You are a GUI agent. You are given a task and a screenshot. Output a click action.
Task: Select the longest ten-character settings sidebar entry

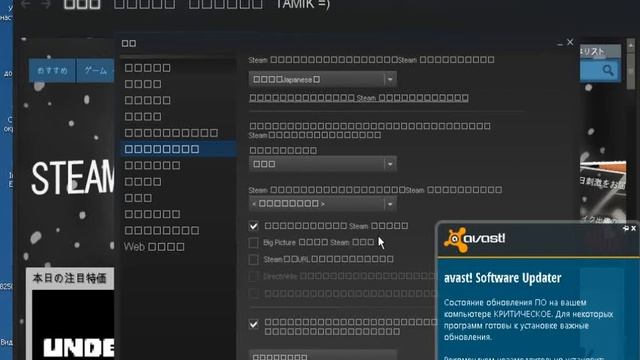(171, 133)
